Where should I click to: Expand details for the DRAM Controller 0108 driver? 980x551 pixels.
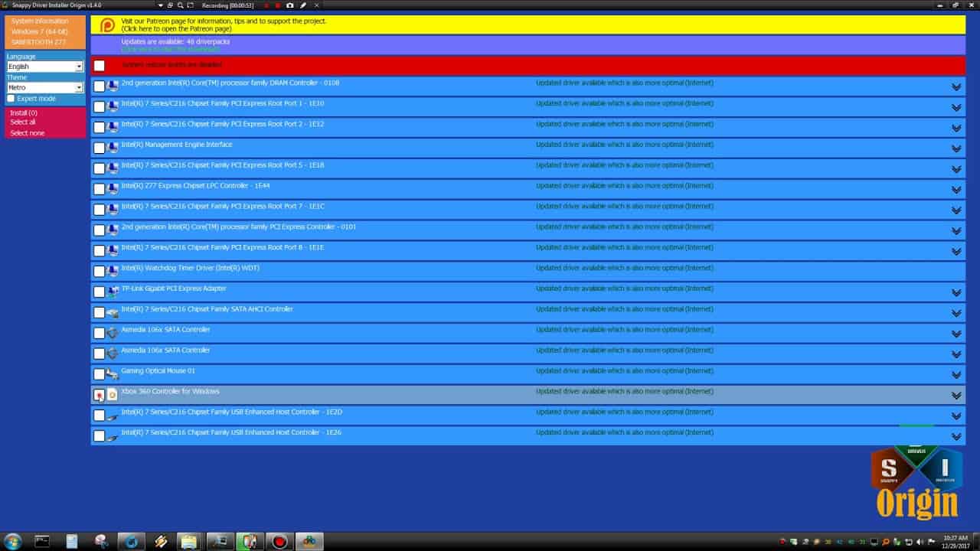coord(956,86)
